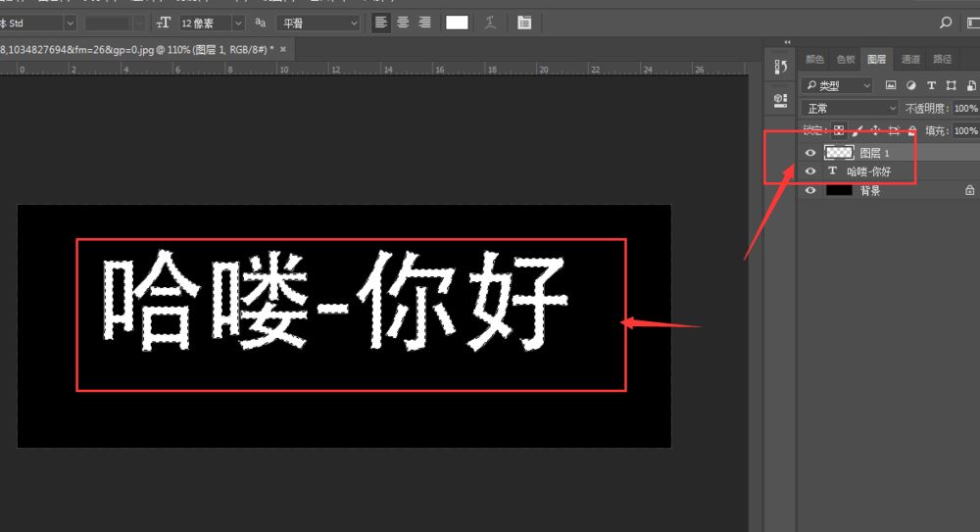
Task: Switch to the 颜色 tab
Action: pos(814,60)
